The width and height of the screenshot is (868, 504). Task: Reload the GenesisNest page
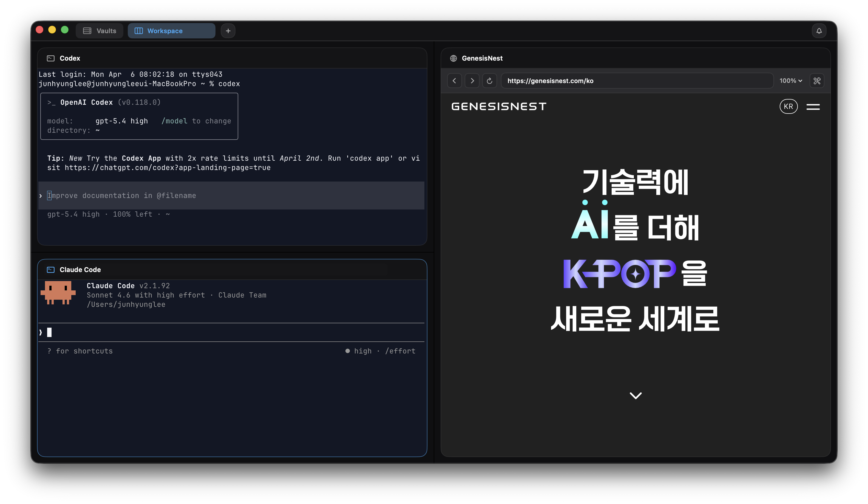tap(489, 81)
